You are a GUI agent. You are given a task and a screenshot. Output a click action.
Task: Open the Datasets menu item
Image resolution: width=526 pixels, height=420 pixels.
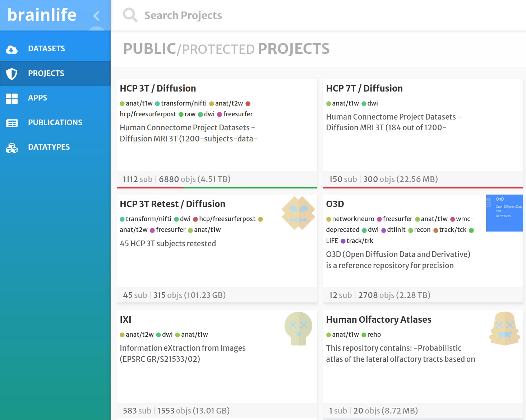(46, 49)
